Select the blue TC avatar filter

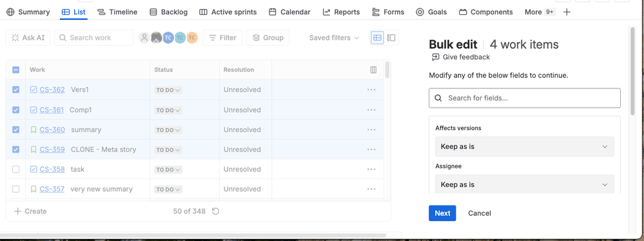pos(168,38)
